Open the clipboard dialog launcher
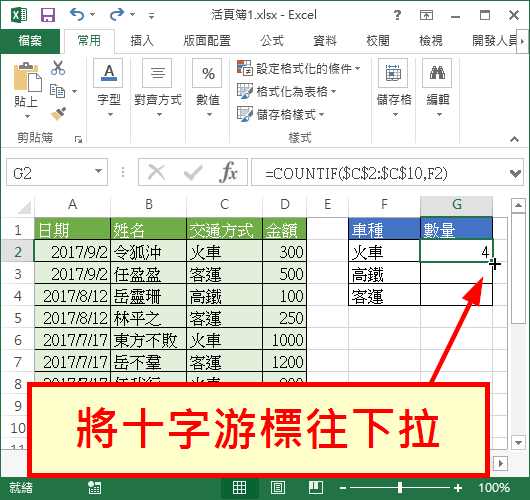This screenshot has height=500, width=530. click(x=78, y=139)
